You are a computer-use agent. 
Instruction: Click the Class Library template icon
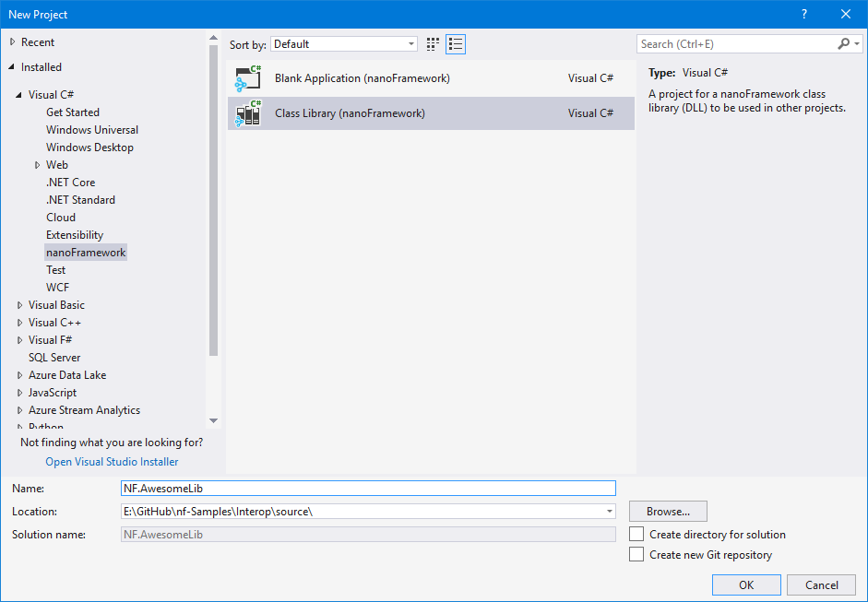tap(247, 113)
